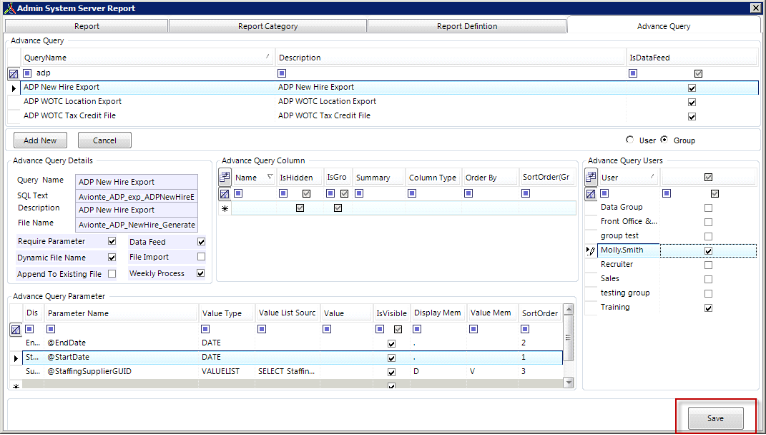Viewport: 766px width, 435px height.
Task: Switch to the Report Defintion tab
Action: [467, 26]
